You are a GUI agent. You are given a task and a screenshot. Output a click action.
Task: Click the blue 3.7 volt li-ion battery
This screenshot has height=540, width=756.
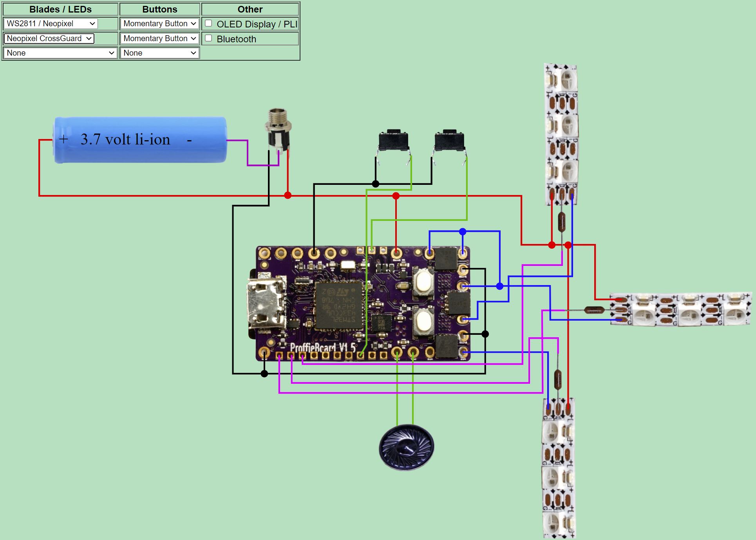click(x=140, y=140)
